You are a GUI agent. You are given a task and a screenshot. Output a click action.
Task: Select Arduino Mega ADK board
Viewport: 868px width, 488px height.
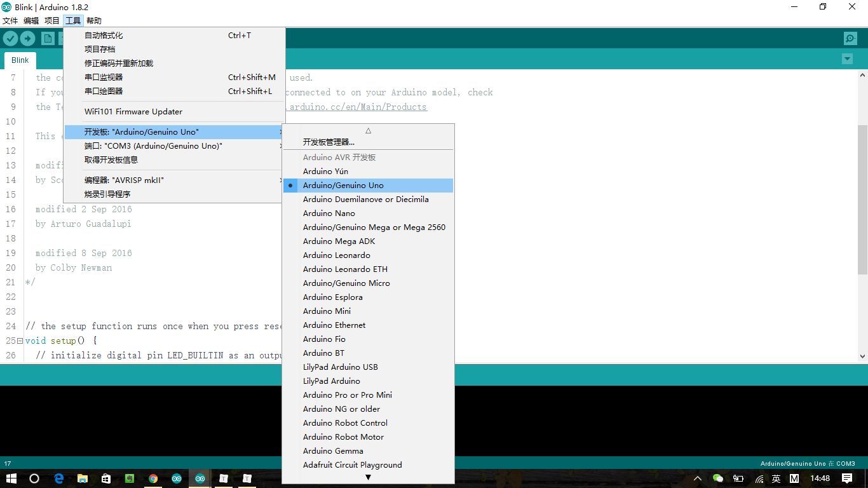click(x=368, y=241)
